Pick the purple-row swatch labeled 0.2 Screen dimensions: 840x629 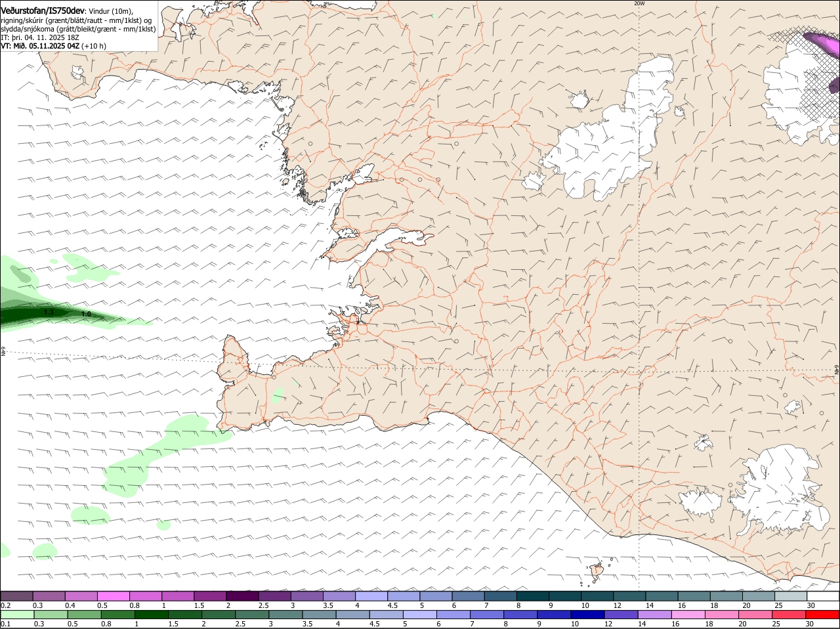[x=16, y=596]
